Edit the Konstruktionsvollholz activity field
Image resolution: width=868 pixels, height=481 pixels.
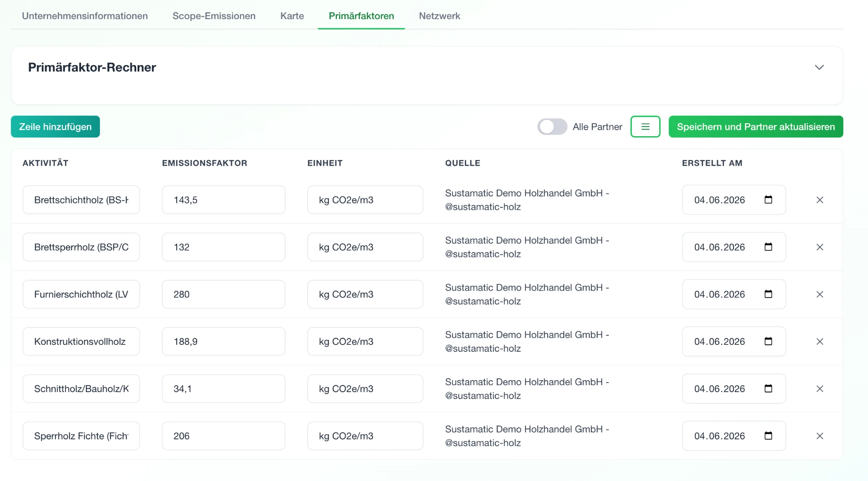click(x=81, y=342)
